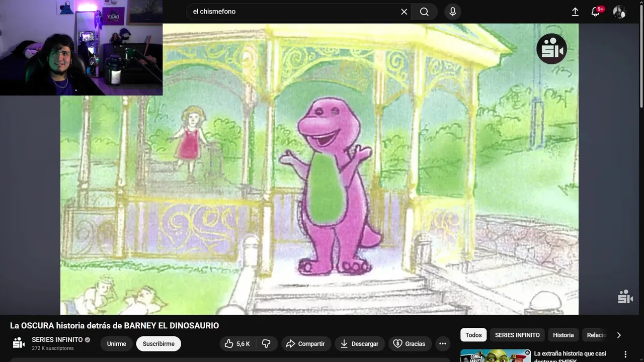Viewport: 644px width, 362px height.
Task: Click the page vertical scrollbar
Action: pos(641,55)
